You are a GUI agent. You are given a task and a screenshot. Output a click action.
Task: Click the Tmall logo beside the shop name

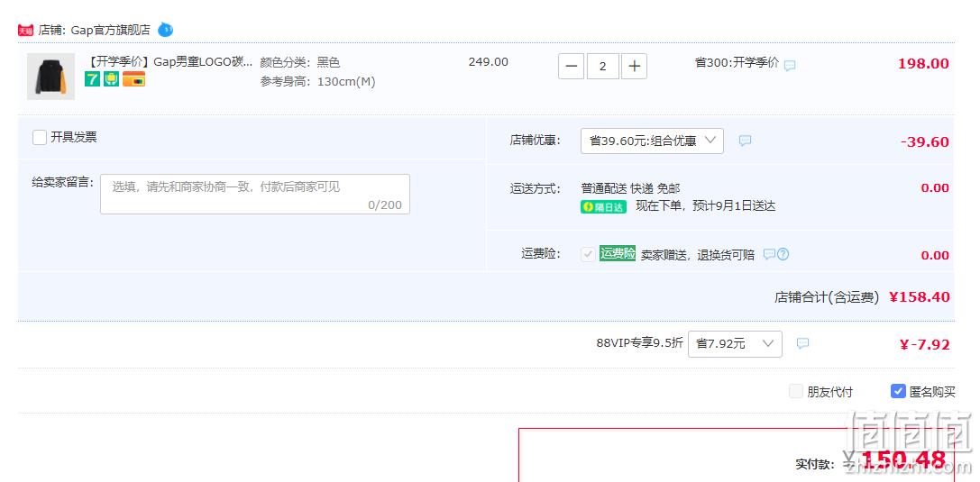click(25, 30)
